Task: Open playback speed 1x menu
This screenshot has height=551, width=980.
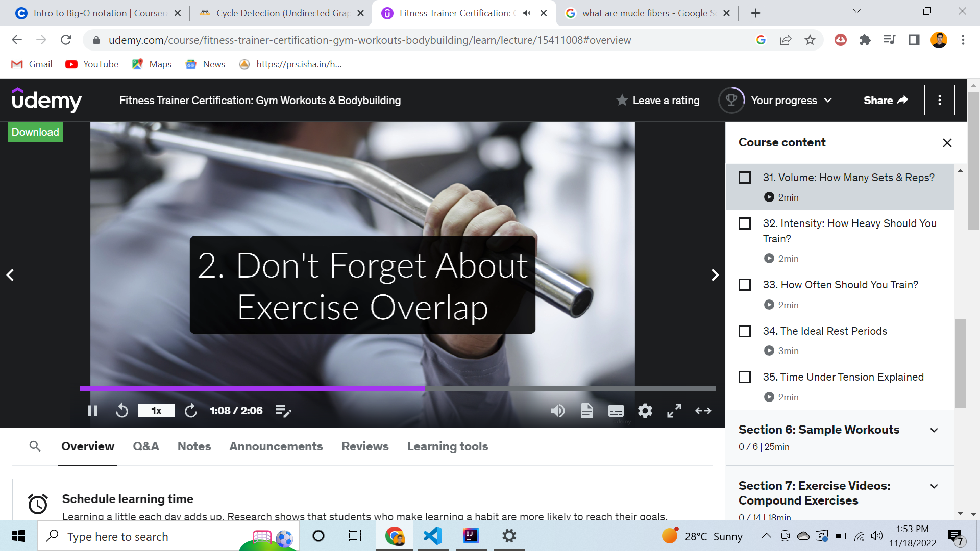Action: (156, 411)
